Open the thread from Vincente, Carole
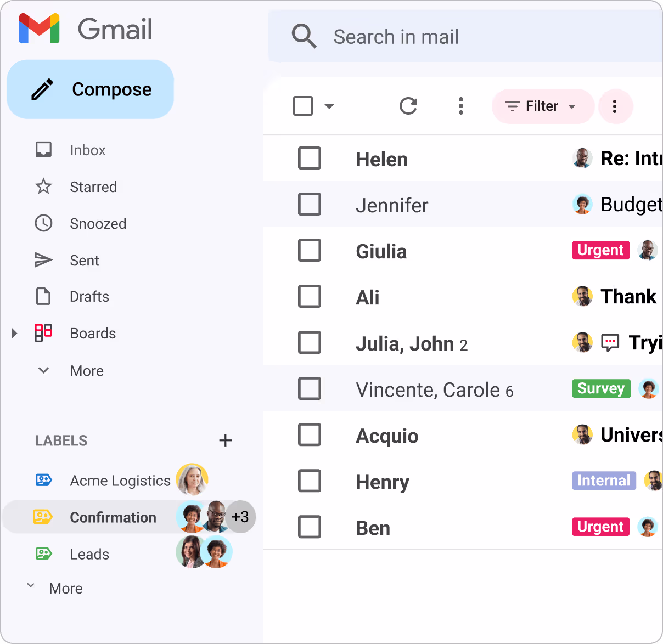Image resolution: width=663 pixels, height=644 pixels. click(x=463, y=388)
